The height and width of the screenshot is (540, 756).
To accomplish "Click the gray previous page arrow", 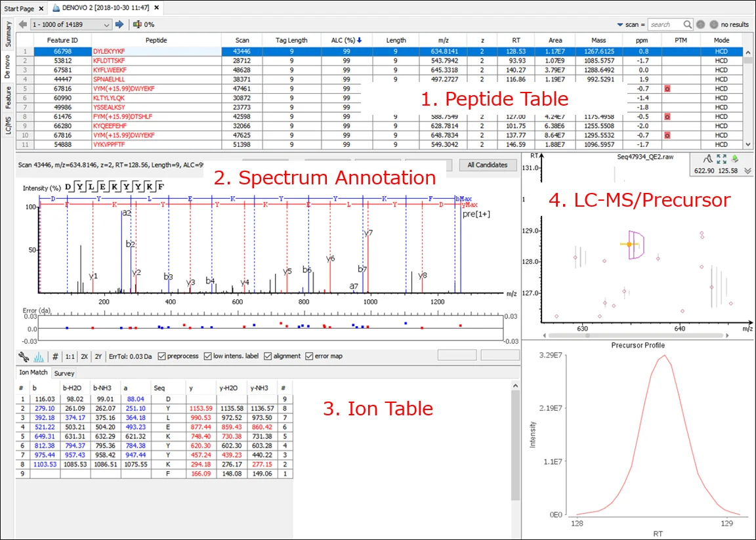I will pyautogui.click(x=23, y=24).
